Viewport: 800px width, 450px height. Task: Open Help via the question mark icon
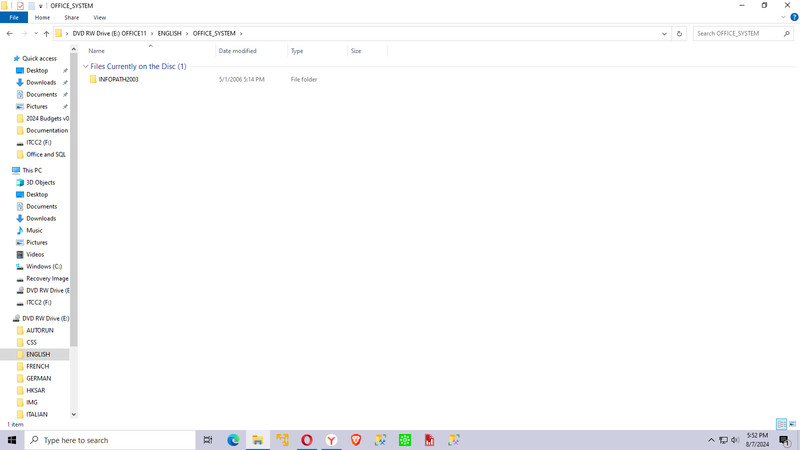[x=794, y=17]
